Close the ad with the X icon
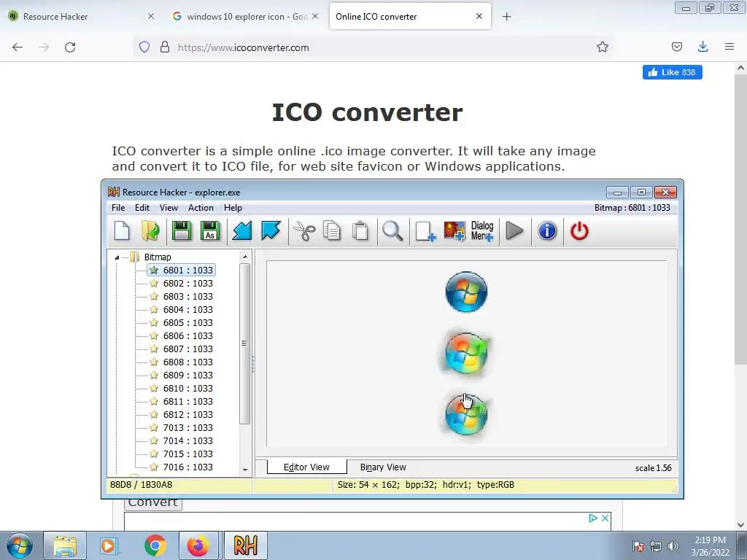This screenshot has width=747, height=560. (x=605, y=518)
